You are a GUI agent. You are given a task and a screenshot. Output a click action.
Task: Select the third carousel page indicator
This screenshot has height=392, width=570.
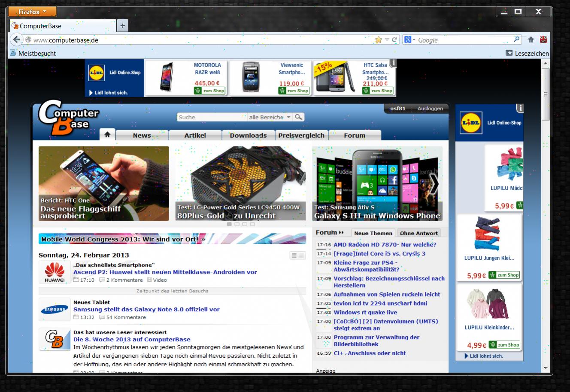pos(245,224)
